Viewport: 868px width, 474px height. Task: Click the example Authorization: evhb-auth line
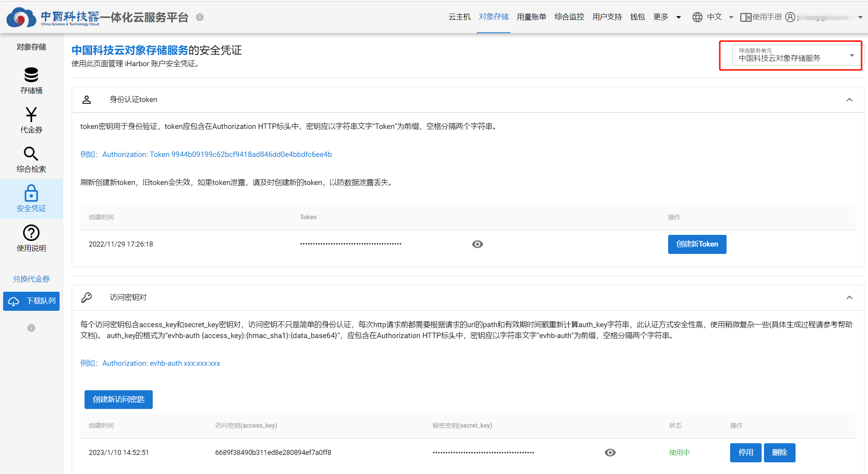(x=150, y=363)
